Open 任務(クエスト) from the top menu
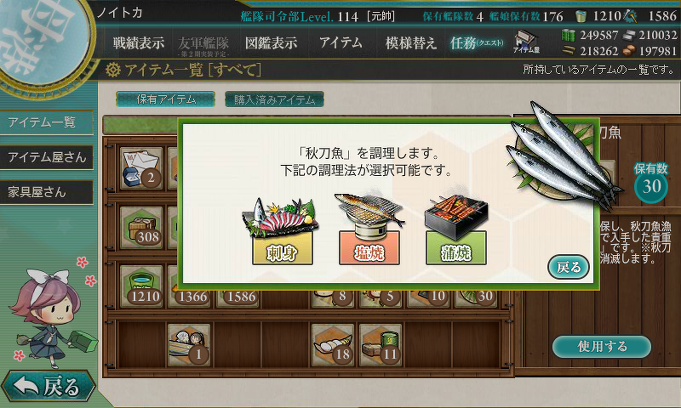 tap(476, 43)
